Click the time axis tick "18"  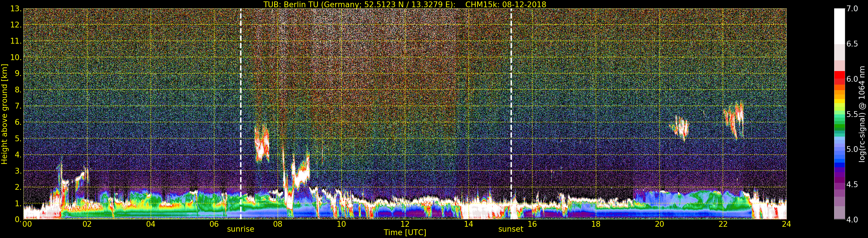(x=596, y=224)
